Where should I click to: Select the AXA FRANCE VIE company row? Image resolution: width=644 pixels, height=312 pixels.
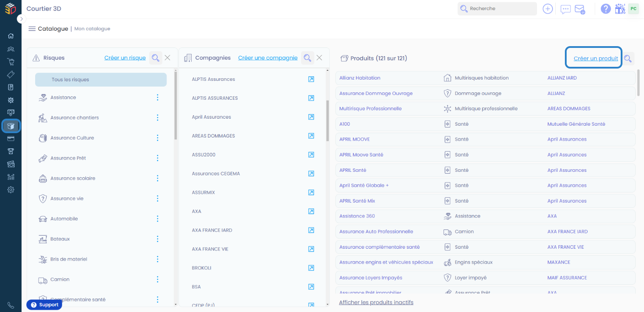(253, 249)
